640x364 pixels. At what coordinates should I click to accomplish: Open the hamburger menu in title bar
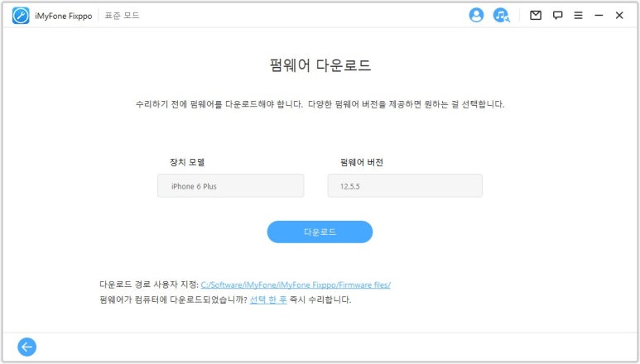[578, 16]
